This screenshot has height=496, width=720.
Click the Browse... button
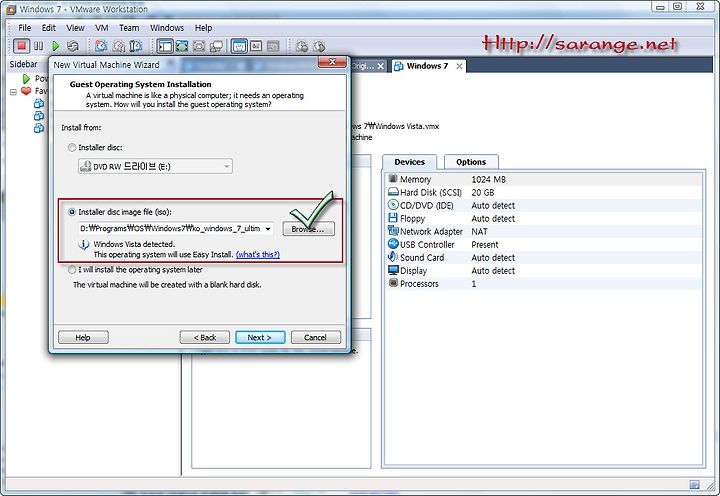tap(309, 229)
